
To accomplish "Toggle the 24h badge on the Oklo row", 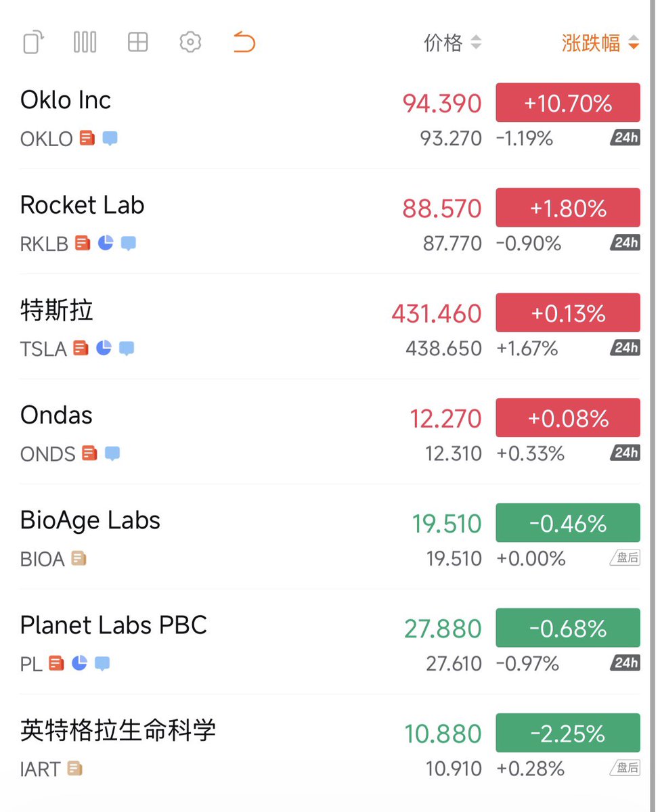I will pyautogui.click(x=625, y=138).
